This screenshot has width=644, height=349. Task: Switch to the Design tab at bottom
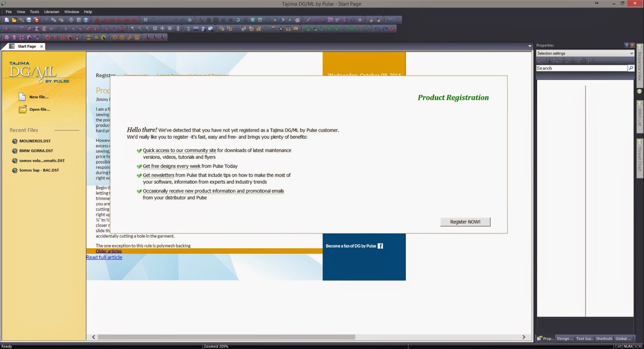click(565, 339)
